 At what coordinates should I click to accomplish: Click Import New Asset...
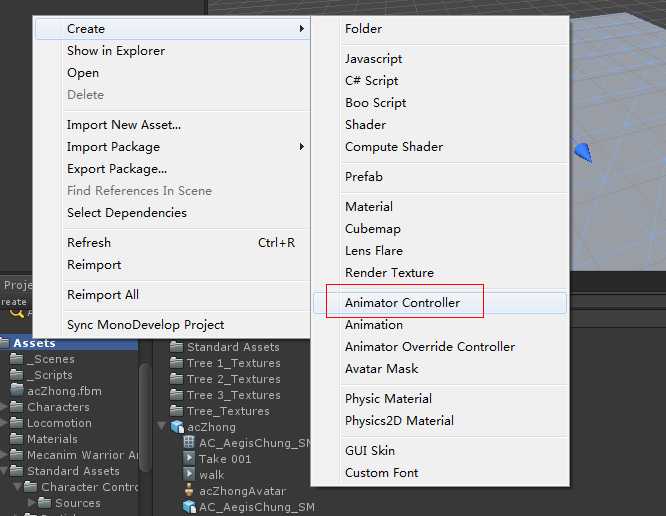tap(124, 125)
